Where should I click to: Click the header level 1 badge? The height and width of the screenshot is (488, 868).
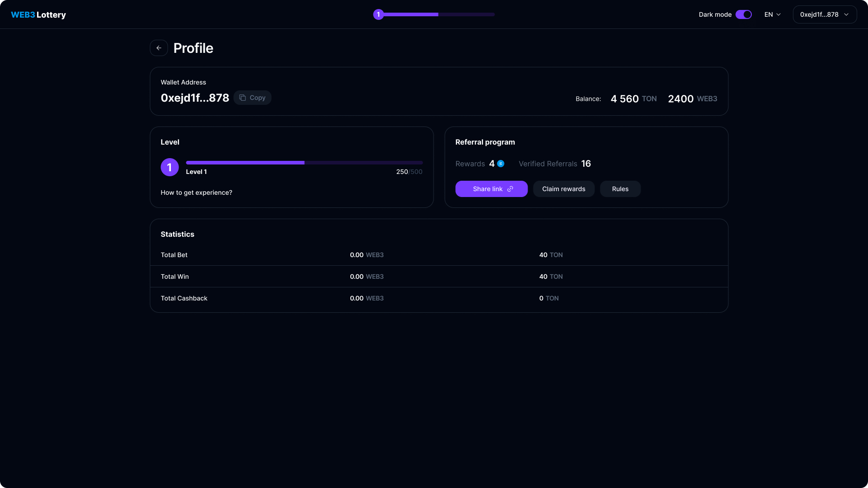pyautogui.click(x=378, y=14)
